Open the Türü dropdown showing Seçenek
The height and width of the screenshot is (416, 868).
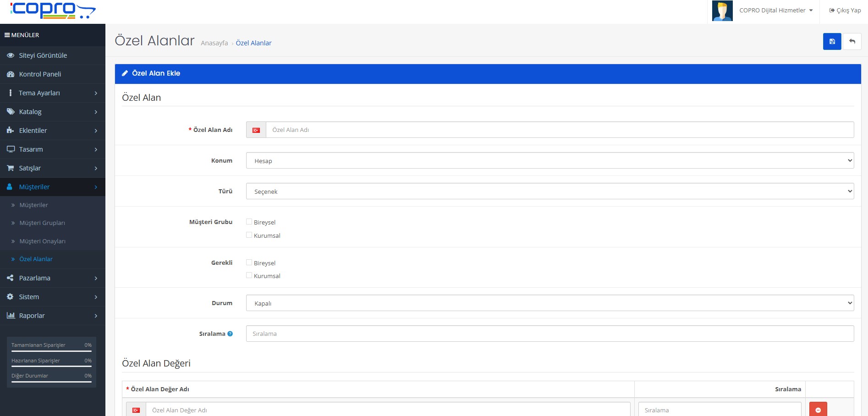click(x=549, y=191)
